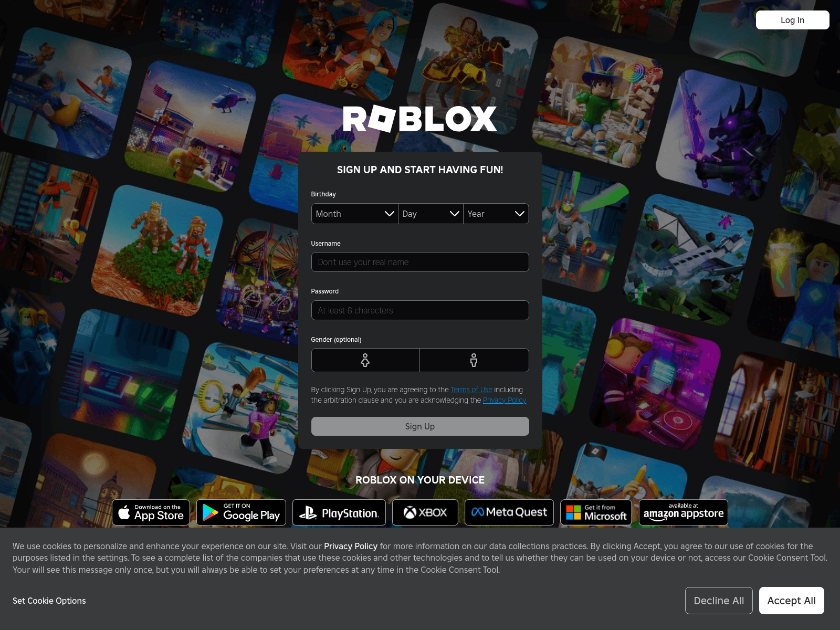840x630 pixels.
Task: Expand the Month birthday dropdown
Action: [355, 214]
